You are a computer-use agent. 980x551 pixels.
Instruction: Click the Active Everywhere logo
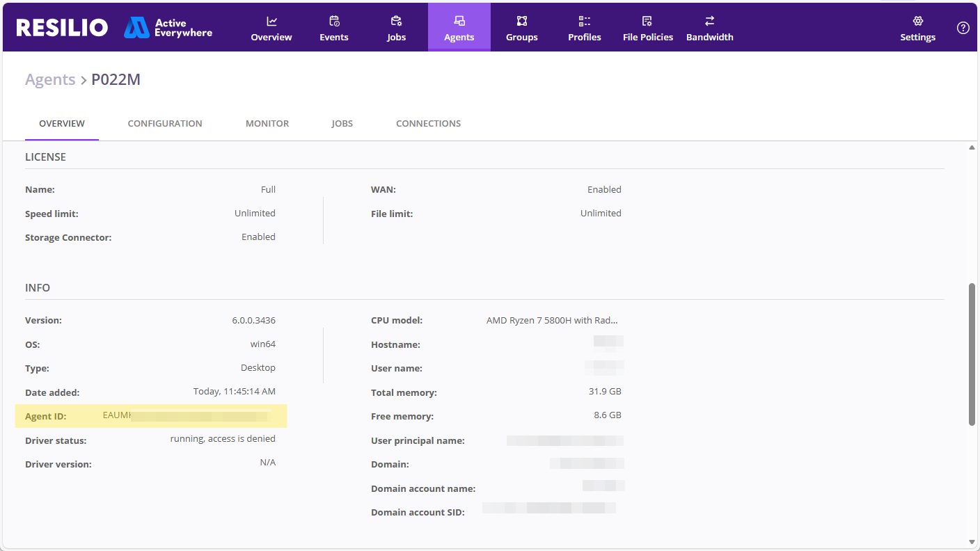point(168,27)
